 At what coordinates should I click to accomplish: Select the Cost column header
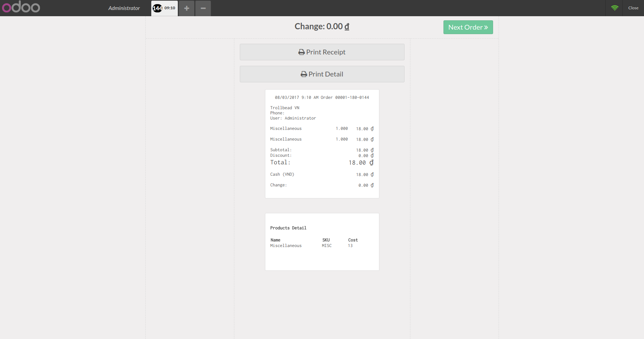point(353,240)
